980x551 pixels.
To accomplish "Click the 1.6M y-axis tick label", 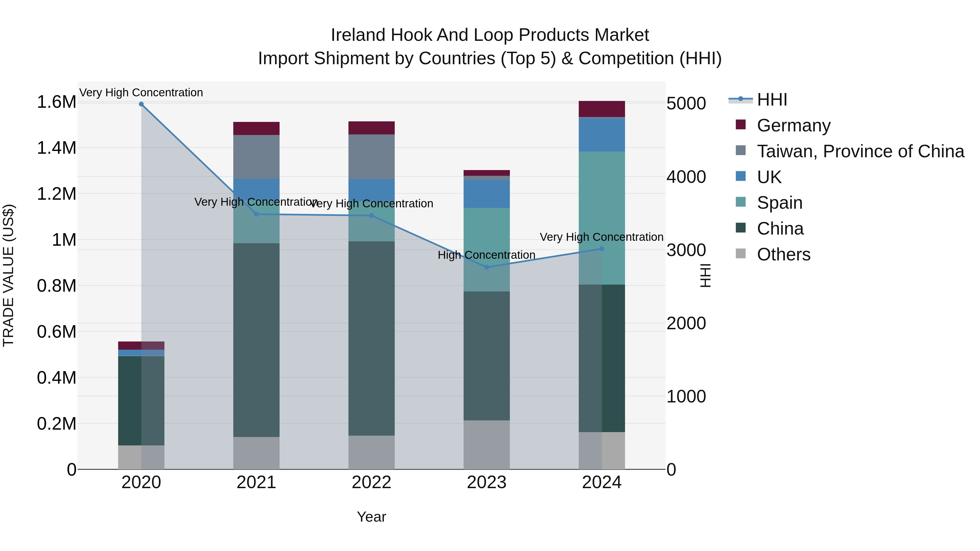I will pos(57,102).
